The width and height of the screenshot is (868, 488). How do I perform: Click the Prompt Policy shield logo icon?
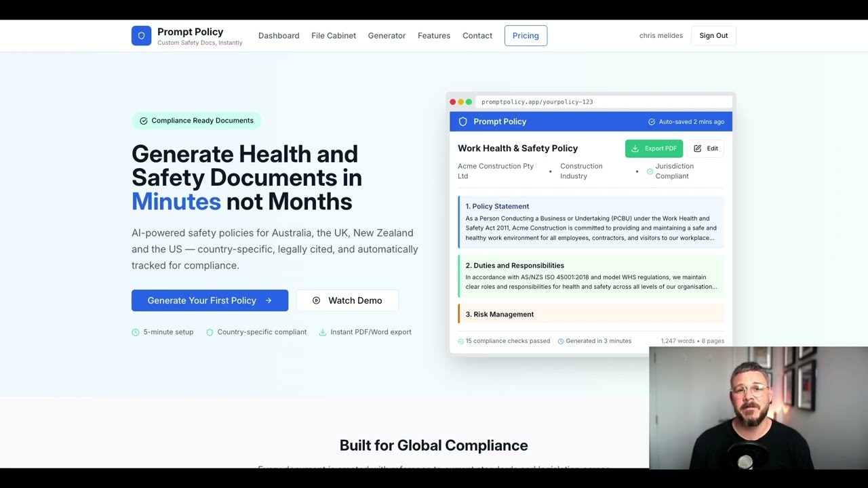[x=141, y=36]
